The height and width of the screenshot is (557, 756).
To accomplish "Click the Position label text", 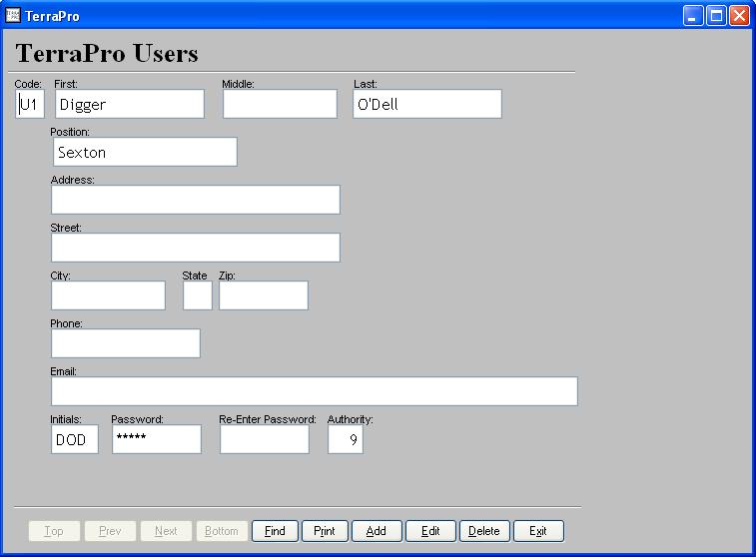I will 70,132.
